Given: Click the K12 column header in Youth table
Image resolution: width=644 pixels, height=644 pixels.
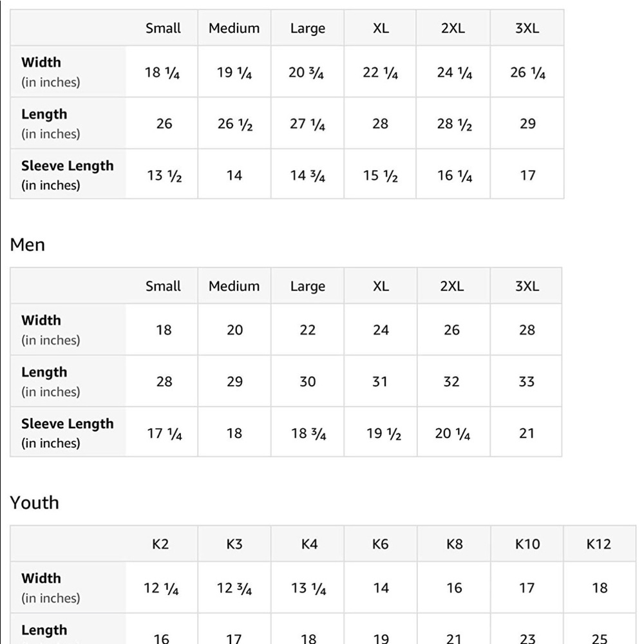Looking at the screenshot, I should pyautogui.click(x=599, y=544).
